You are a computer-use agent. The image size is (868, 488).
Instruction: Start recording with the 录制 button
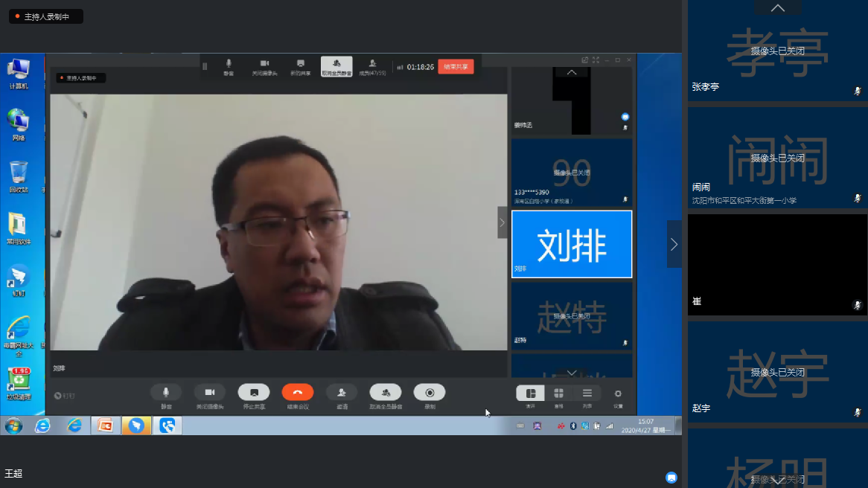[x=430, y=393]
